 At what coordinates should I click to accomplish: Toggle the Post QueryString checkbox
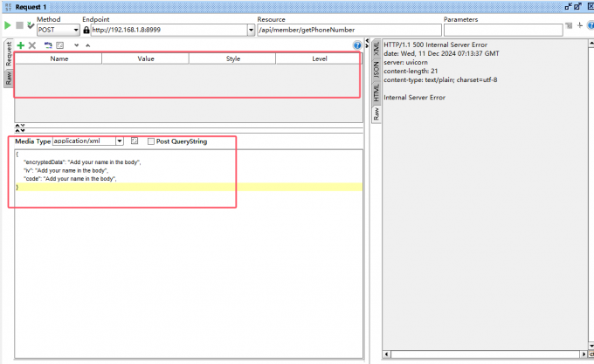pos(151,141)
